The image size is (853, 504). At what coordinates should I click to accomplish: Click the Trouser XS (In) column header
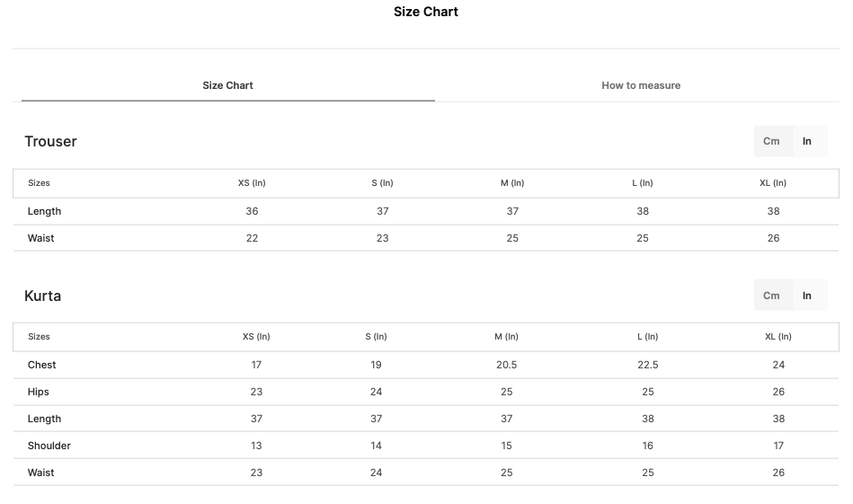tap(252, 183)
